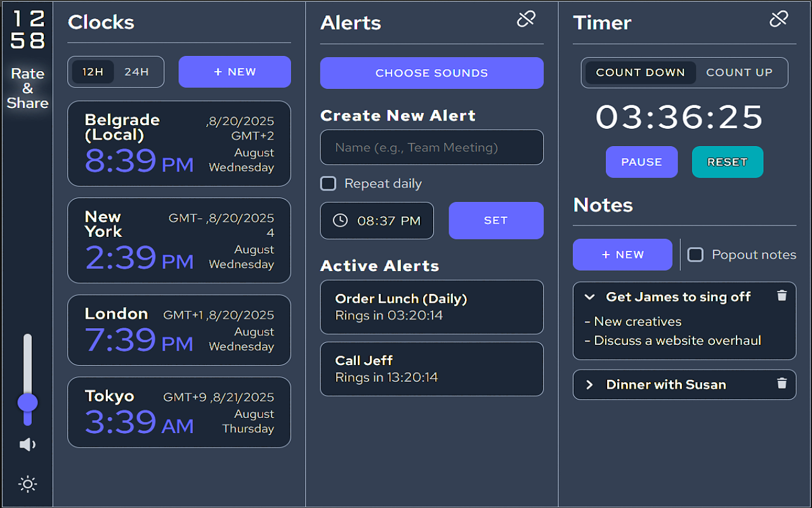812x508 pixels.
Task: Click the alert name input field
Action: click(431, 147)
